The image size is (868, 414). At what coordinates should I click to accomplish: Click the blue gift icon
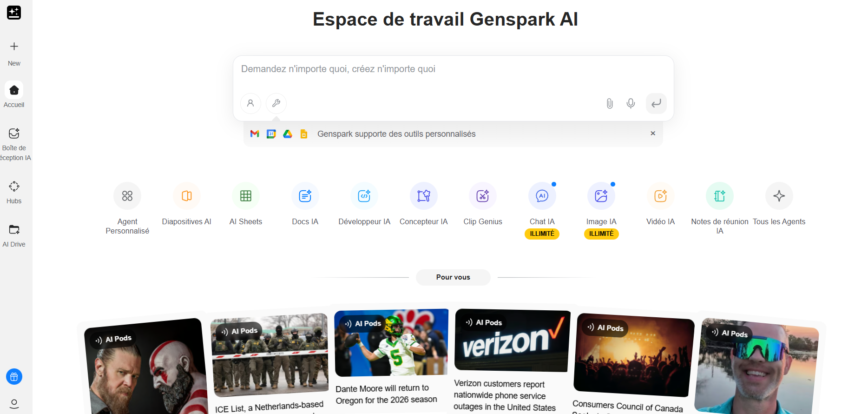tap(14, 377)
